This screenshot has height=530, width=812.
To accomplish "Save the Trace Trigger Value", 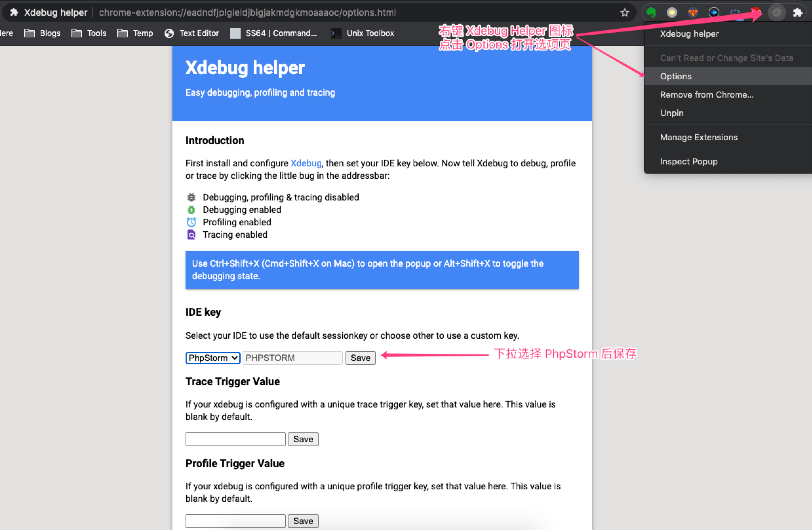I will click(x=303, y=439).
